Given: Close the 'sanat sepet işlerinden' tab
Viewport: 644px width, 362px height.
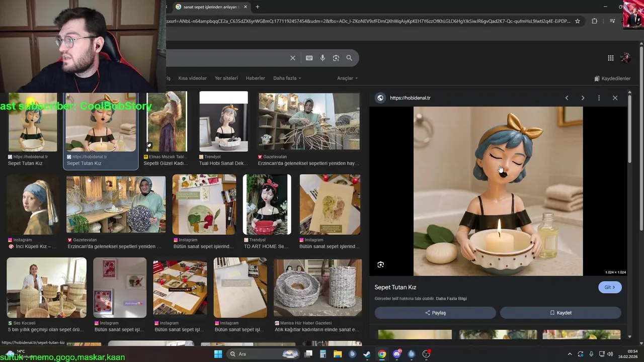Looking at the screenshot, I should (x=247, y=7).
